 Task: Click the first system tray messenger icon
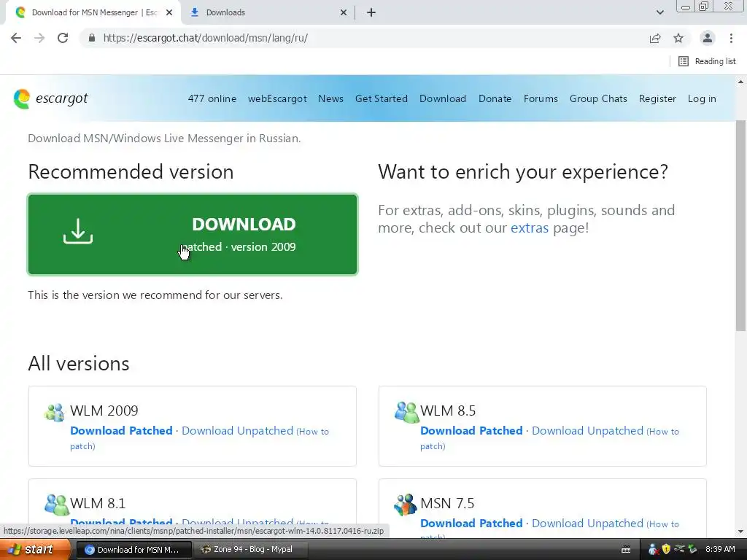[653, 549]
